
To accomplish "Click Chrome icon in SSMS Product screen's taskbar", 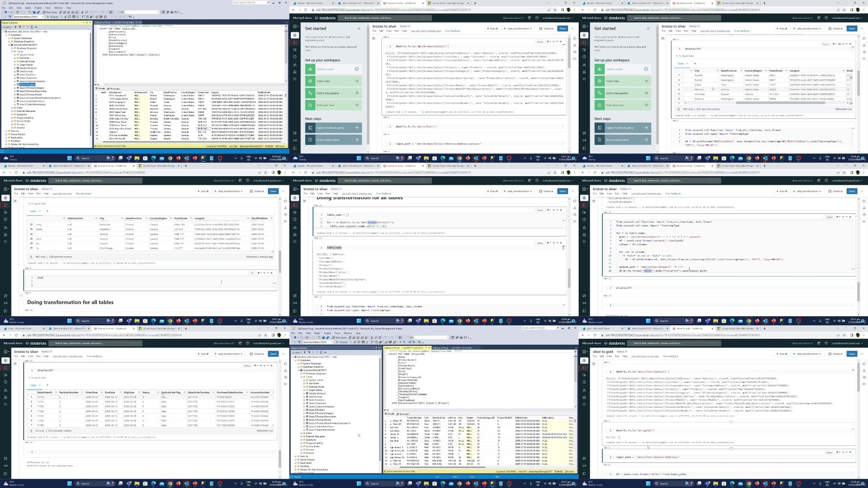I will pyautogui.click(x=459, y=483).
